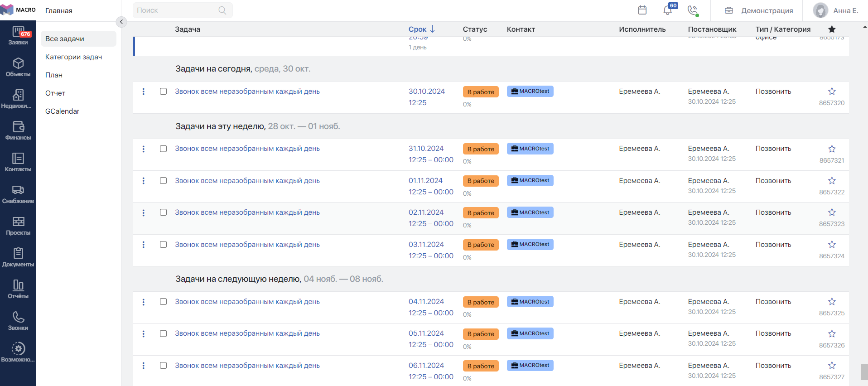This screenshot has height=386, width=868.
Task: Collapse the left submenu panel arrow
Action: tap(121, 22)
